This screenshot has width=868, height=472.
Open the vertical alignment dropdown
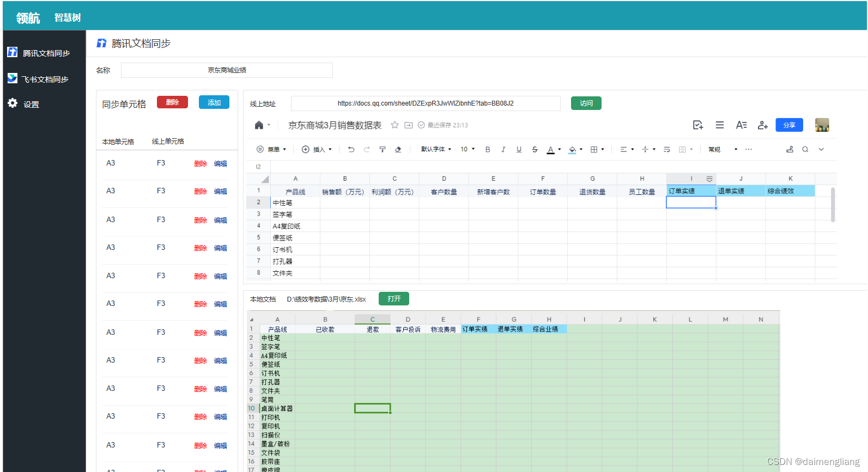coord(654,149)
